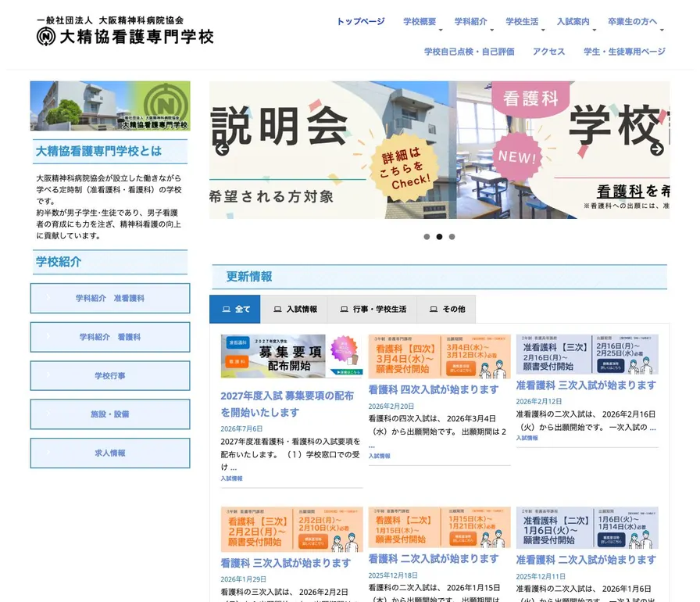Screen dimensions: 700x602
Task: Go to previous carousel slide arrow
Action: point(223,149)
